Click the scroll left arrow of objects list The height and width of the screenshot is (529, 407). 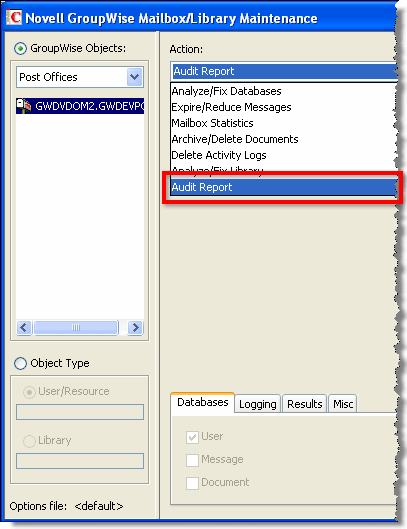24,327
